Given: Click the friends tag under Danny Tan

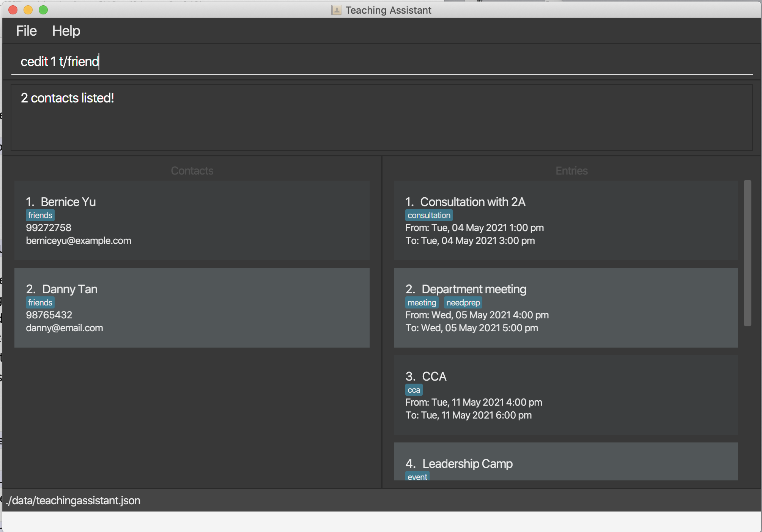Looking at the screenshot, I should tap(40, 302).
